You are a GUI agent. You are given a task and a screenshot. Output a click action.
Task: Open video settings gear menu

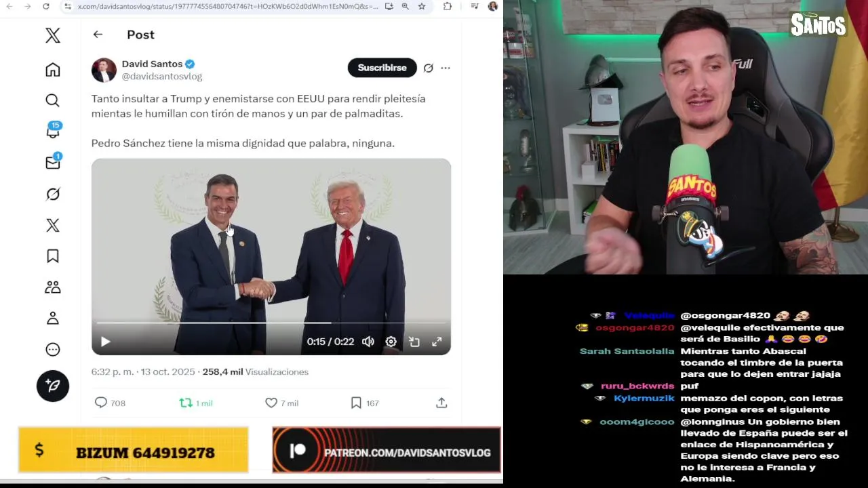pos(391,342)
